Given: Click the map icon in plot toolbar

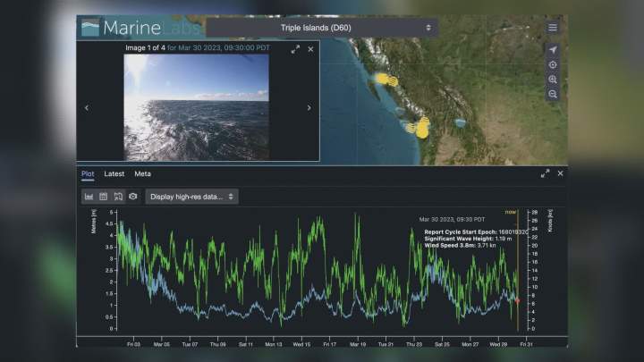Looking at the screenshot, I should pos(118,196).
